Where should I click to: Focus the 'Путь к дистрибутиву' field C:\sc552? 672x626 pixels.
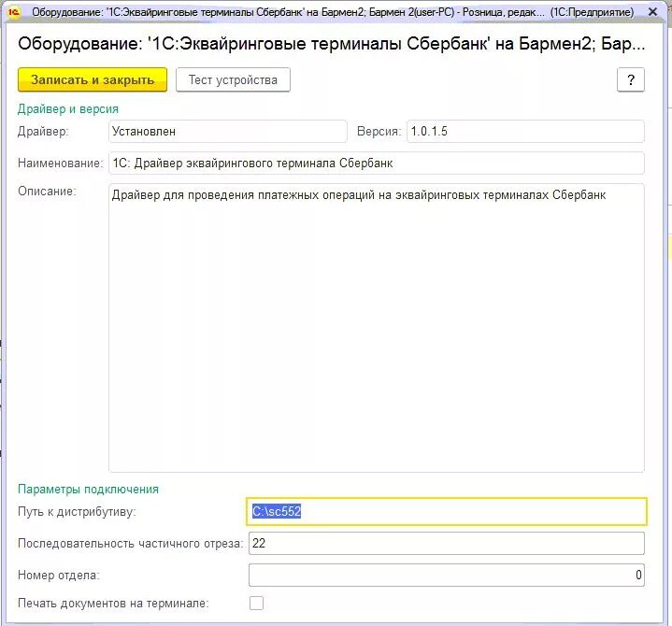[x=446, y=511]
